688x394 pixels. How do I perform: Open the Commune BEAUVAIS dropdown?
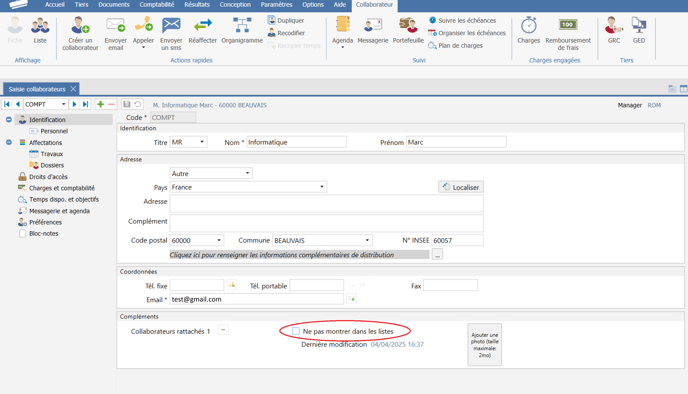pyautogui.click(x=367, y=240)
